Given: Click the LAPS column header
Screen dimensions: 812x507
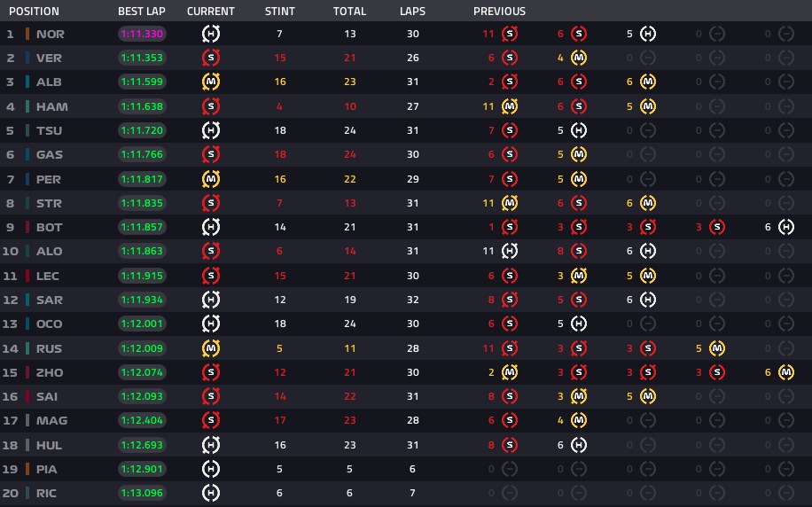Looking at the screenshot, I should (x=412, y=11).
